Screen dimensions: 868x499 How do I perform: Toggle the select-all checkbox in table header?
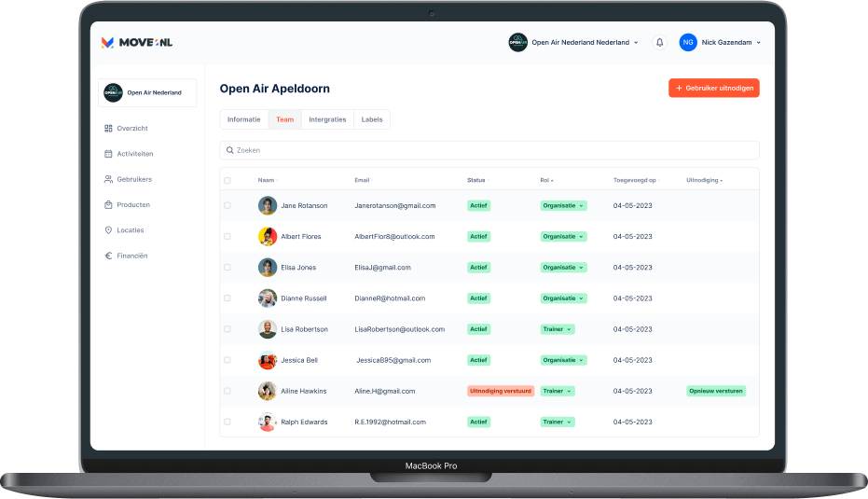point(227,180)
